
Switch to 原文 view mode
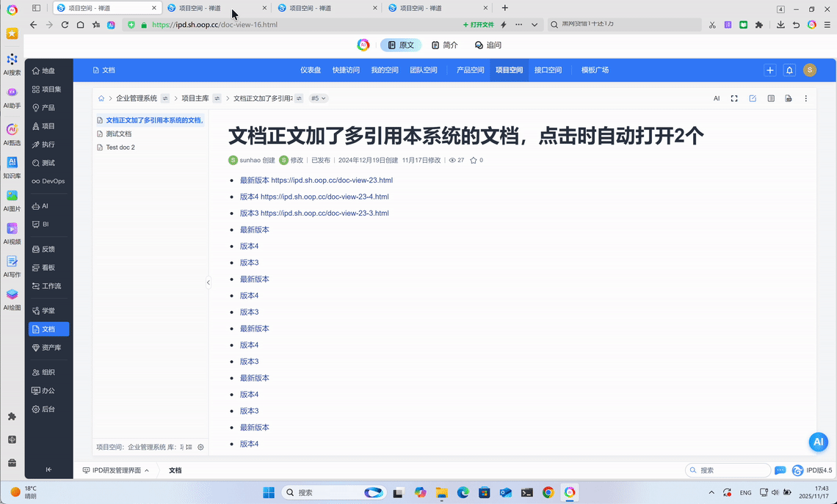401,45
